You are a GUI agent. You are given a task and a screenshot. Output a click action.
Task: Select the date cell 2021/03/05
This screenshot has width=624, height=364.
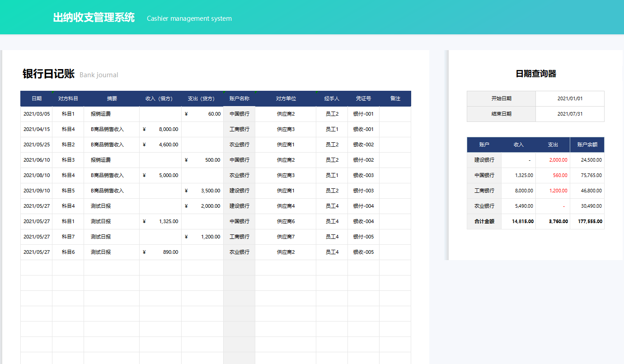pos(37,114)
